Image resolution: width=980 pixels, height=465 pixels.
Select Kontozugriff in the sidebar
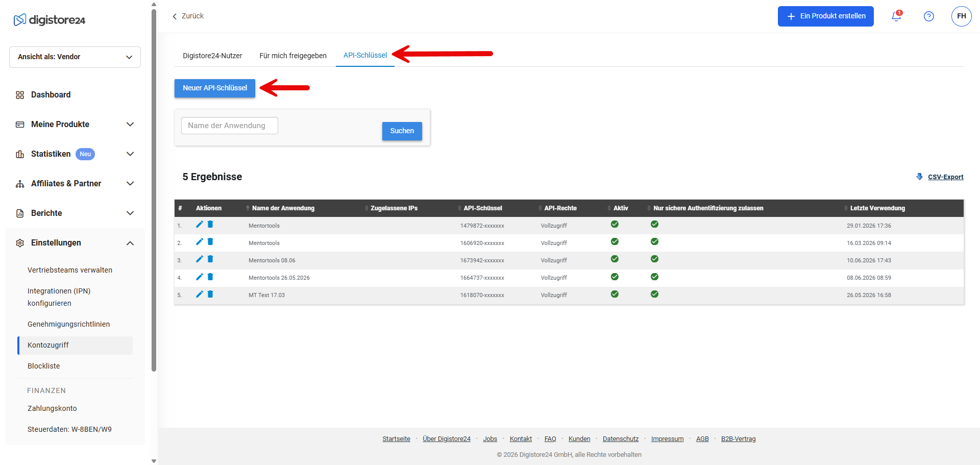(75, 346)
